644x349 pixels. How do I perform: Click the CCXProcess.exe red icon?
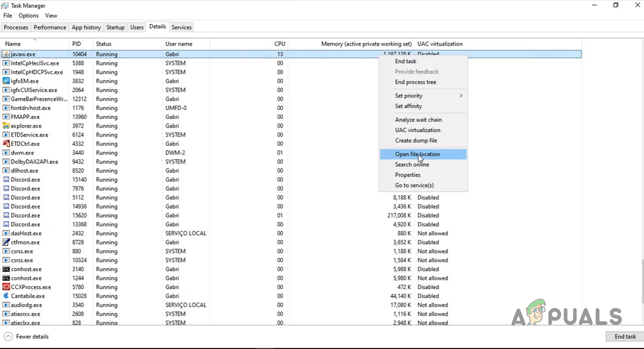(x=6, y=287)
